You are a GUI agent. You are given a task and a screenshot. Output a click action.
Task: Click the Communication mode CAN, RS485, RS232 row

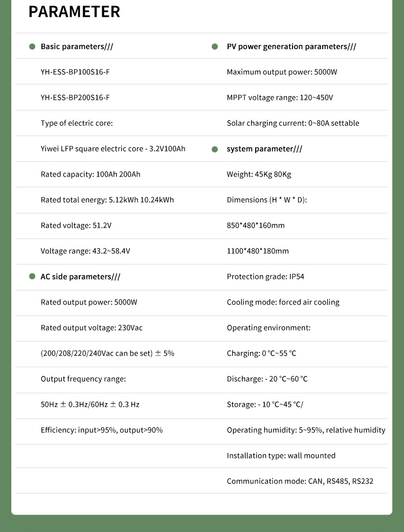pyautogui.click(x=300, y=481)
